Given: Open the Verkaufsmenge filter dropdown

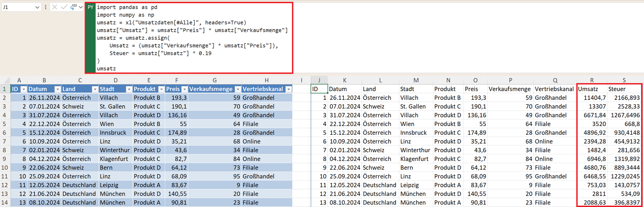Looking at the screenshot, I should 238,89.
